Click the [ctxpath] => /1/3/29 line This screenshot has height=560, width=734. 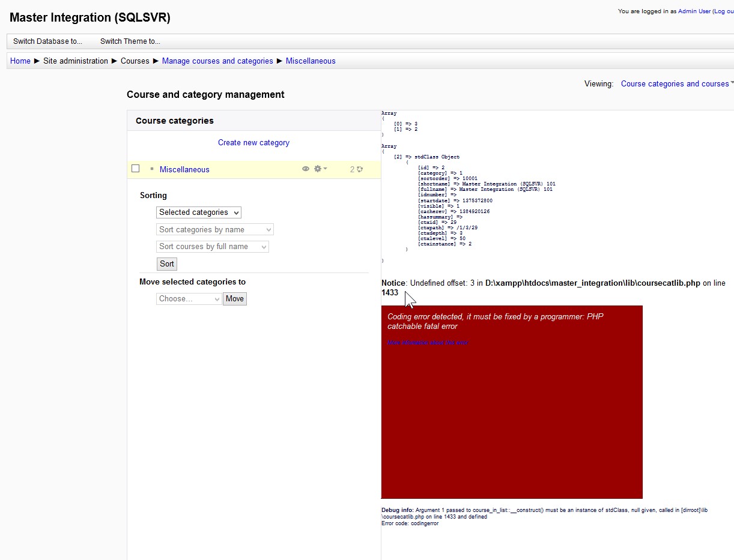coord(448,228)
